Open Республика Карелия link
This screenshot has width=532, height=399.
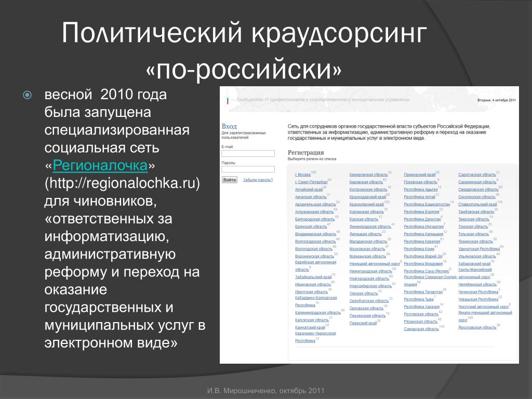pyautogui.click(x=422, y=242)
